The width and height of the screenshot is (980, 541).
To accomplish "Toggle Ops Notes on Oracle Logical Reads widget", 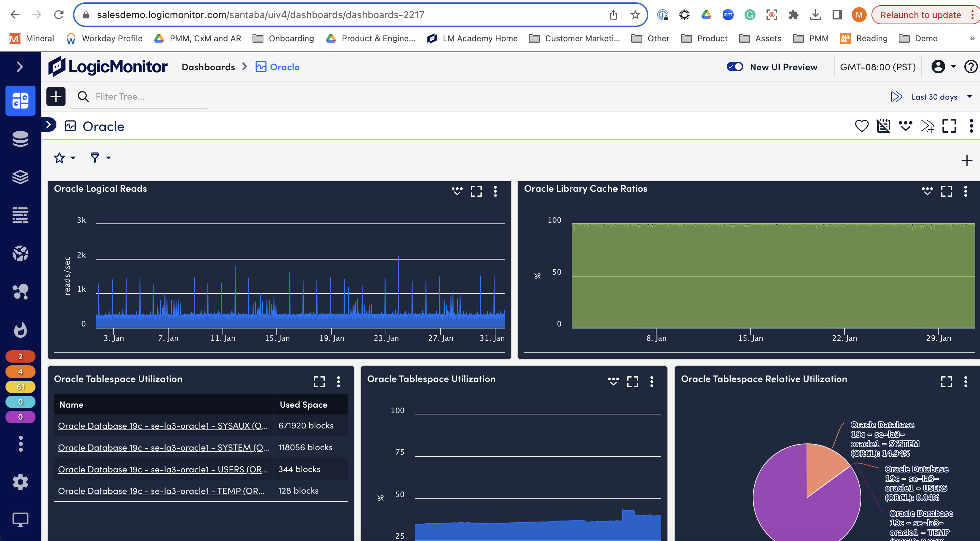I will 457,191.
